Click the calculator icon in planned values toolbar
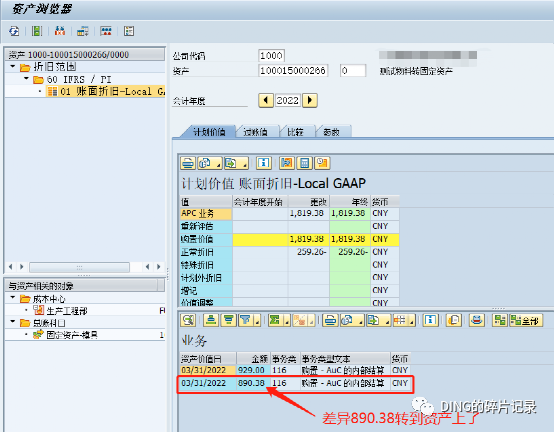 click(x=305, y=163)
